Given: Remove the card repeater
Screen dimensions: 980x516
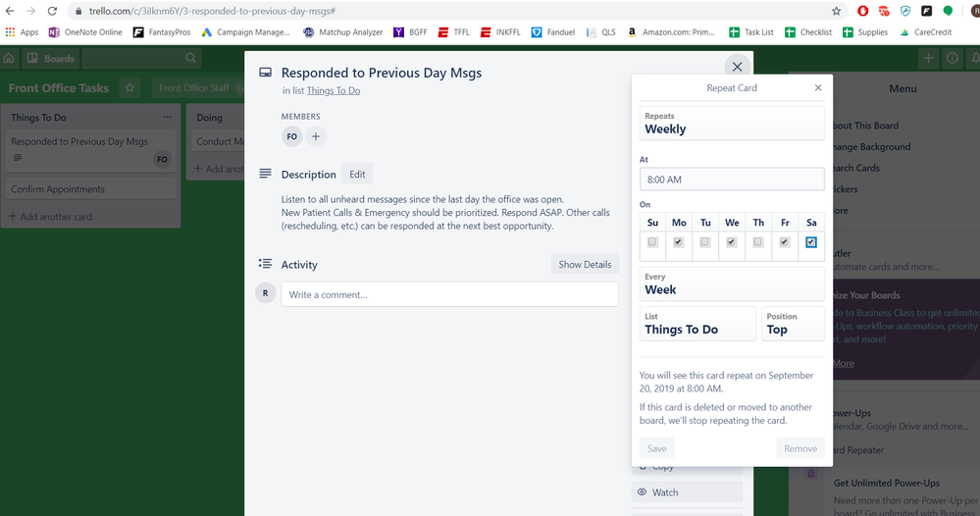Looking at the screenshot, I should pyautogui.click(x=800, y=448).
